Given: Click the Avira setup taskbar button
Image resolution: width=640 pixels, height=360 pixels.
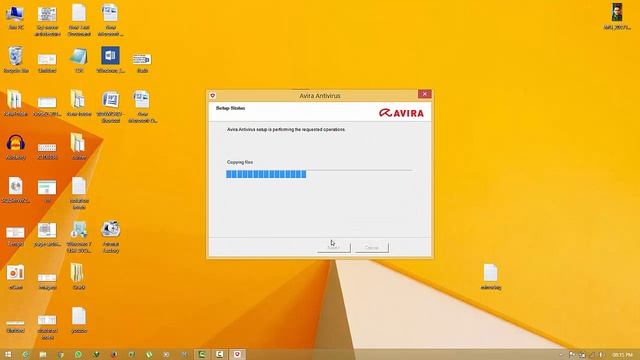Looking at the screenshot, I should (x=237, y=354).
